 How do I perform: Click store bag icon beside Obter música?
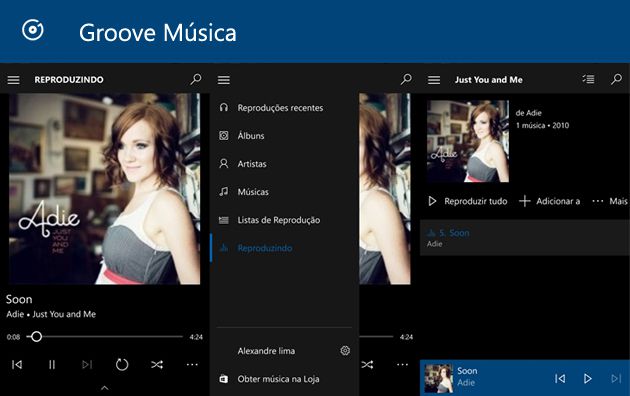click(x=224, y=379)
